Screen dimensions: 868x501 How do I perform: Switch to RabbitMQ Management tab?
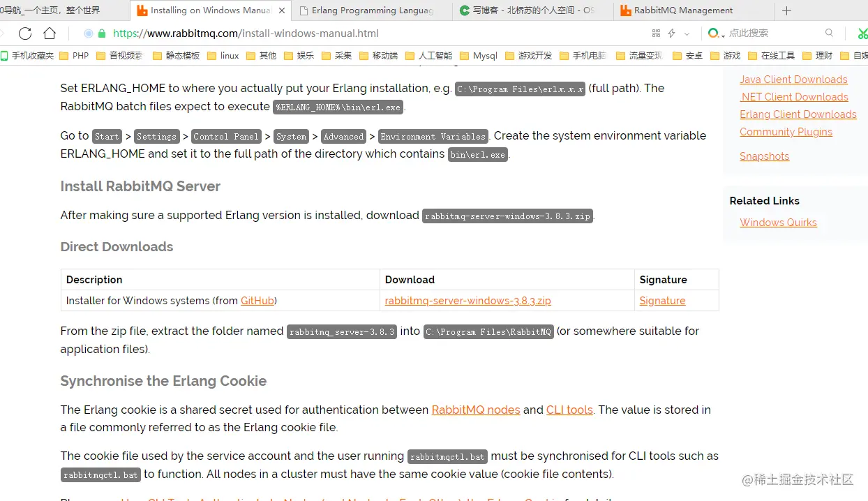point(694,10)
